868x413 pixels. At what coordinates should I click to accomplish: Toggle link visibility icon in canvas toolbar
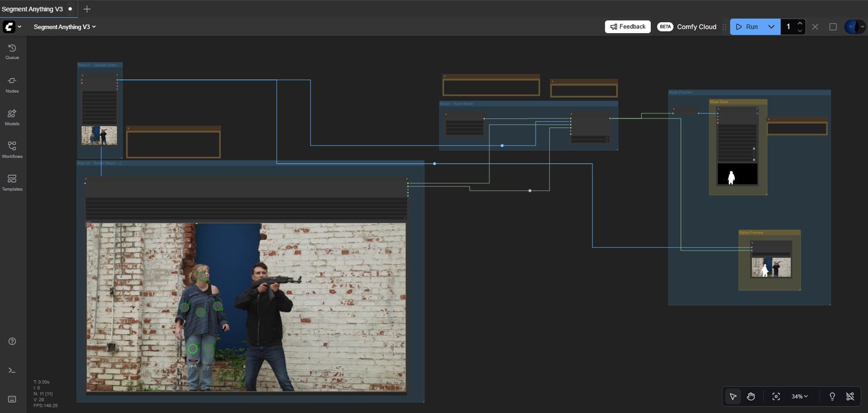850,396
